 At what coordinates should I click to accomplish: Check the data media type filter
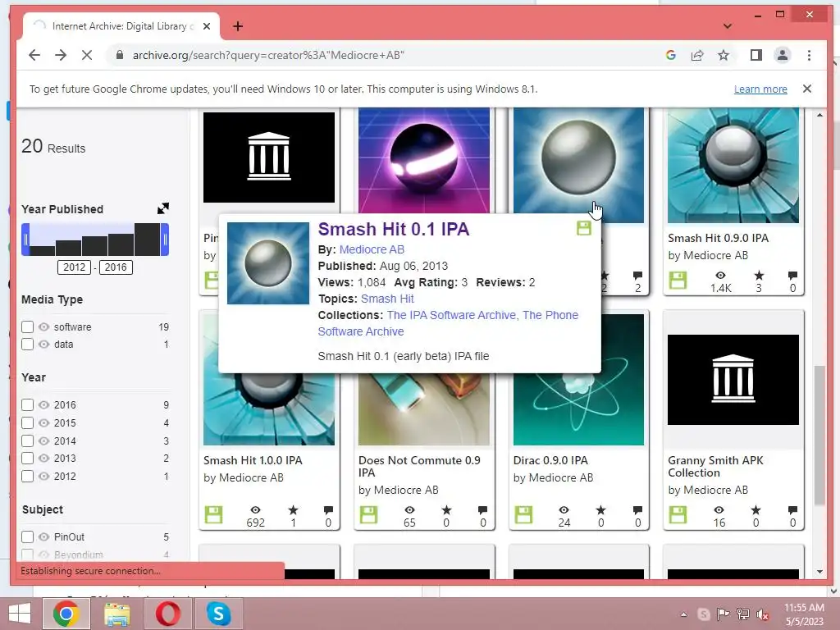coord(27,345)
